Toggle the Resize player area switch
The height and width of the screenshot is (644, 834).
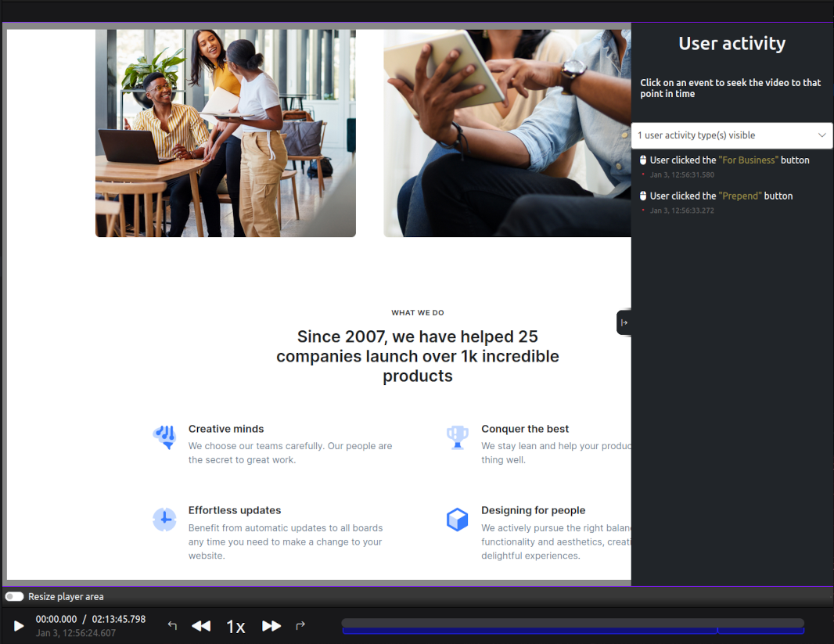(x=14, y=596)
